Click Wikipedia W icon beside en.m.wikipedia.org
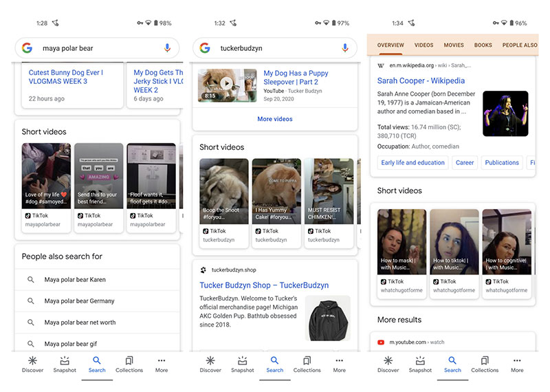Screen dimensions: 550x392 click(381, 65)
